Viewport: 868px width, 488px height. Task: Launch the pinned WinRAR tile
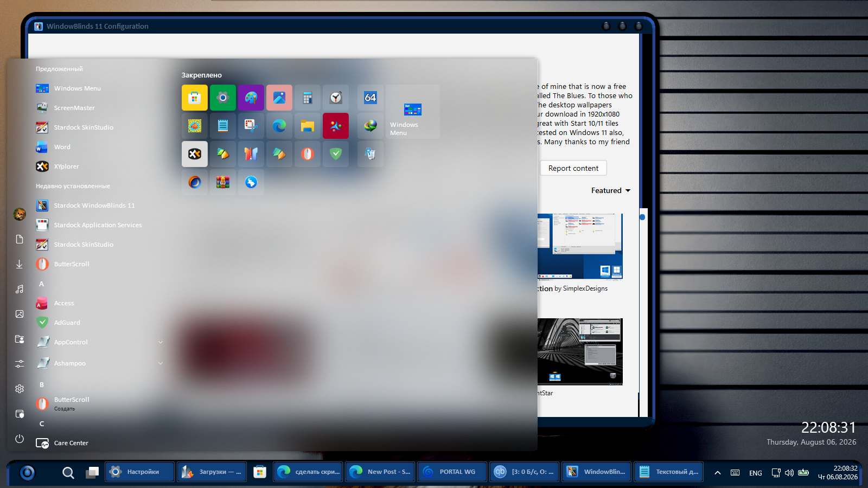[223, 182]
